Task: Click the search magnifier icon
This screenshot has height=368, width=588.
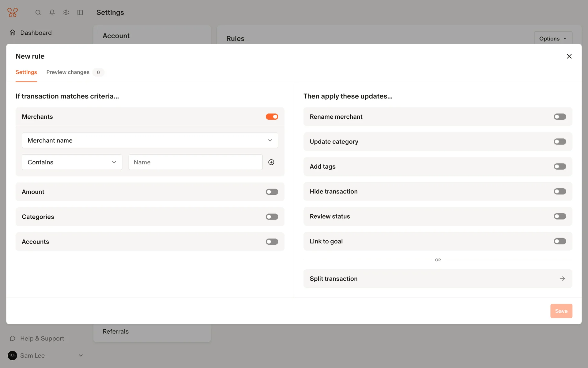Action: tap(38, 13)
